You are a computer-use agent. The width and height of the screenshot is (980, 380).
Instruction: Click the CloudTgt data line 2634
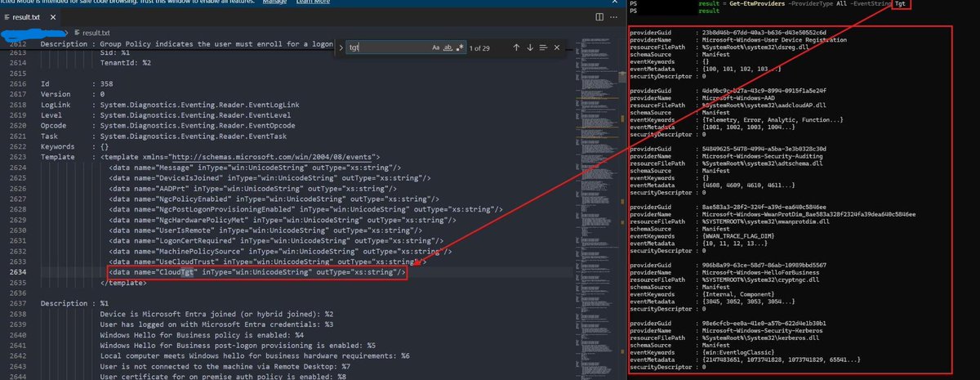tap(256, 272)
